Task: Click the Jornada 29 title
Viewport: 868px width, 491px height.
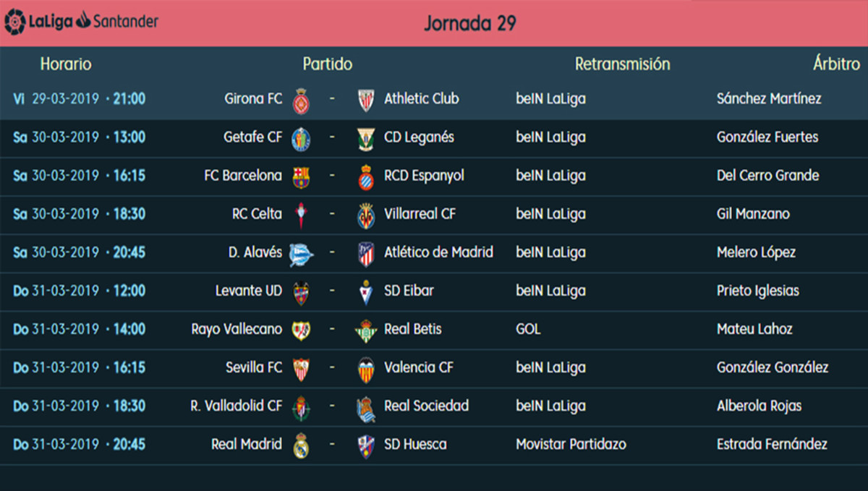Action: (469, 23)
